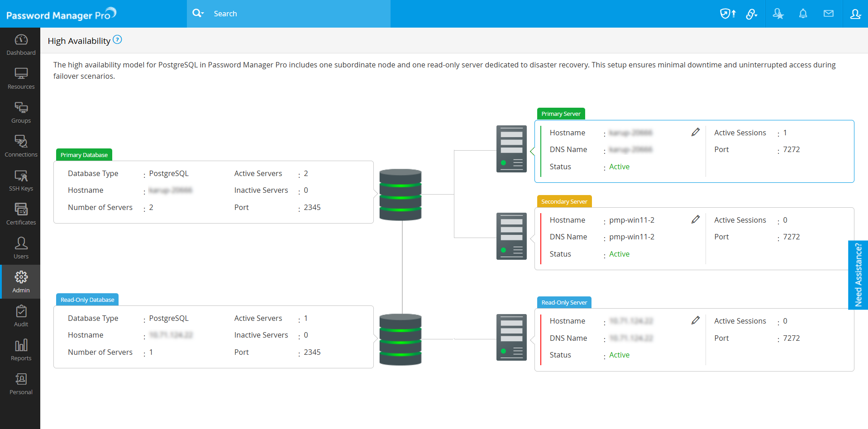Click the Password Manager Pro logo
Screen dimensions: 868x429
pyautogui.click(x=61, y=14)
